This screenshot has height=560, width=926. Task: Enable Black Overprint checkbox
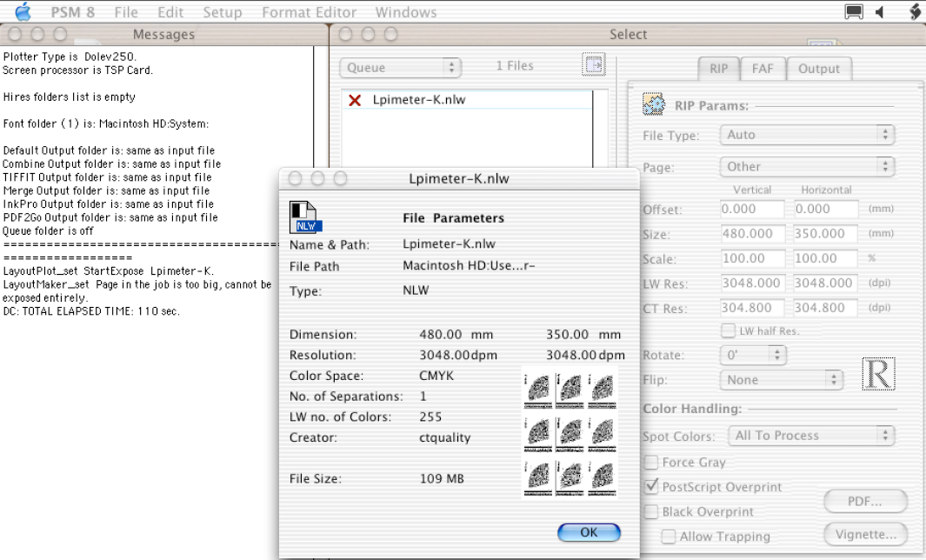(650, 511)
